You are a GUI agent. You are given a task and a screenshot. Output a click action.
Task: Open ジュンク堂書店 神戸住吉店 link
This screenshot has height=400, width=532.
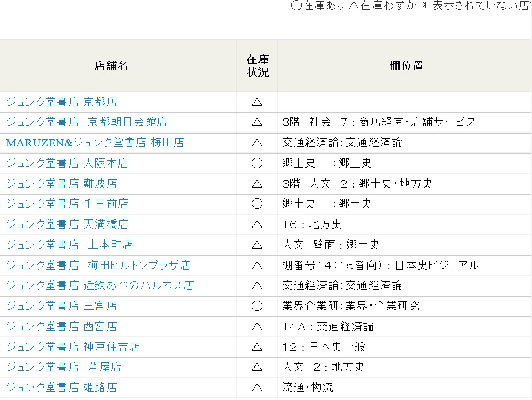click(73, 346)
